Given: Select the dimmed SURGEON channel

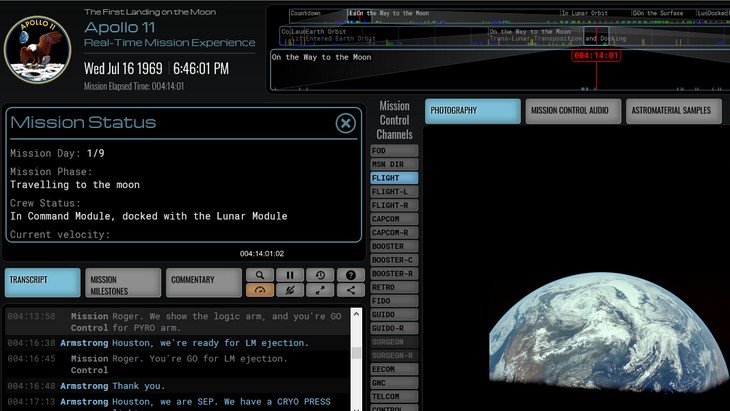Looking at the screenshot, I should [x=394, y=342].
